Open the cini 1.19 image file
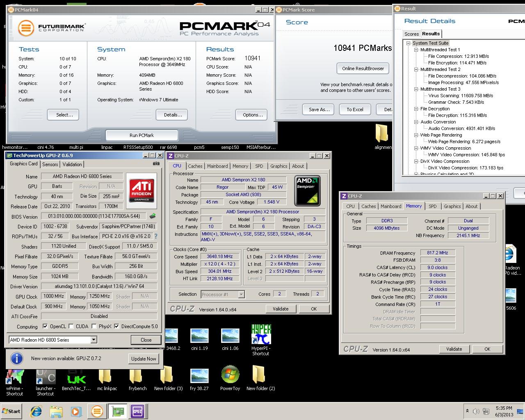 (x=199, y=340)
